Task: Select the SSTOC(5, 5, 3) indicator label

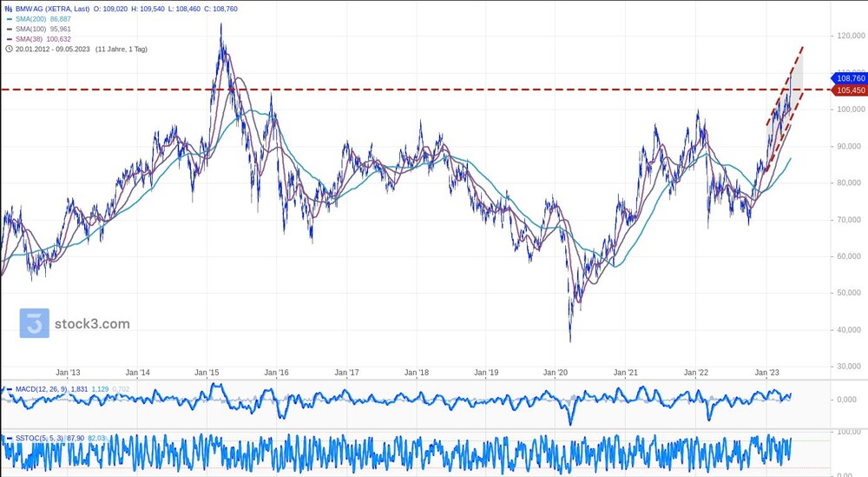Action: click(x=39, y=438)
